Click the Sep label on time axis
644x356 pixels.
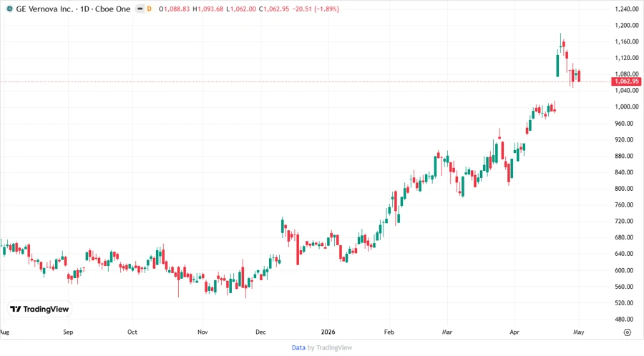pos(68,332)
